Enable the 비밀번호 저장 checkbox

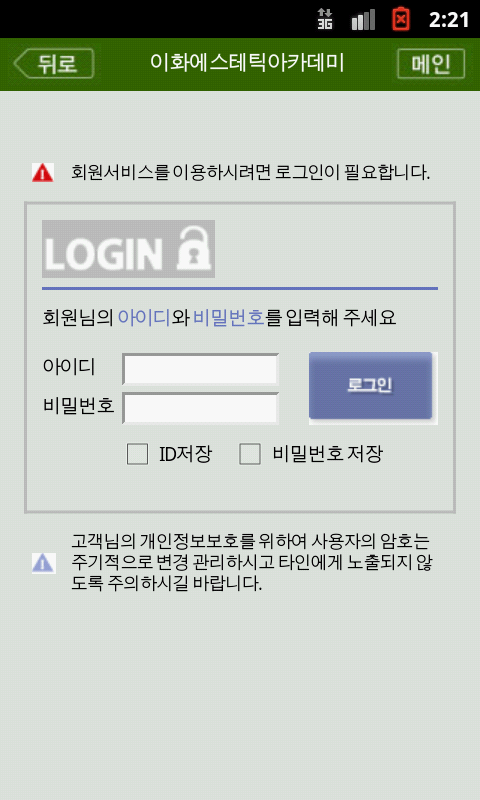point(250,454)
